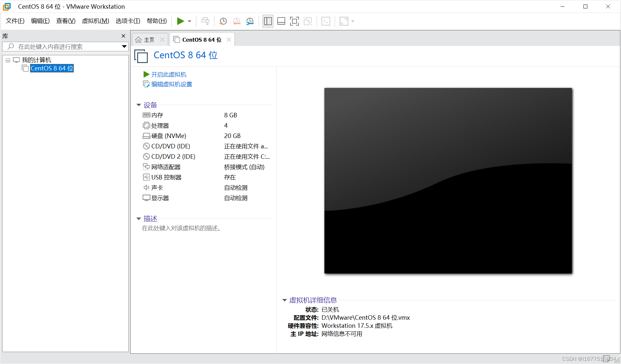Viewport: 621px width, 364px height.
Task: Open the 选项卡(T) menu
Action: [x=128, y=21]
